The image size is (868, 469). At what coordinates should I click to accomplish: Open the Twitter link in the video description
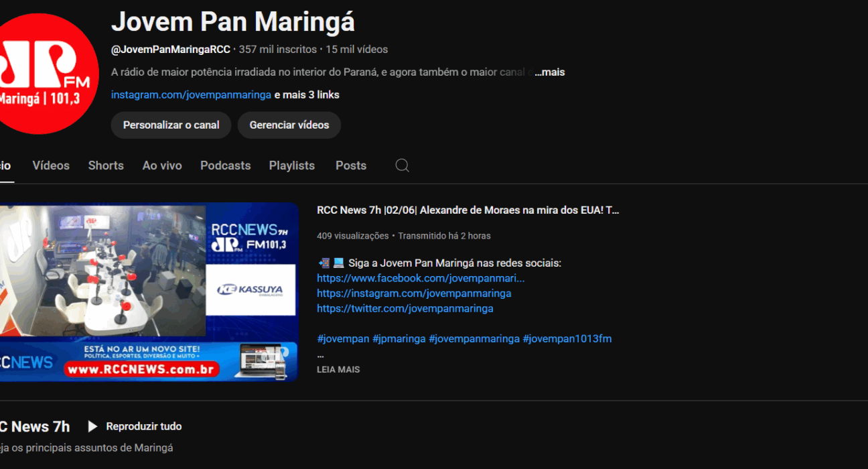[x=405, y=309]
